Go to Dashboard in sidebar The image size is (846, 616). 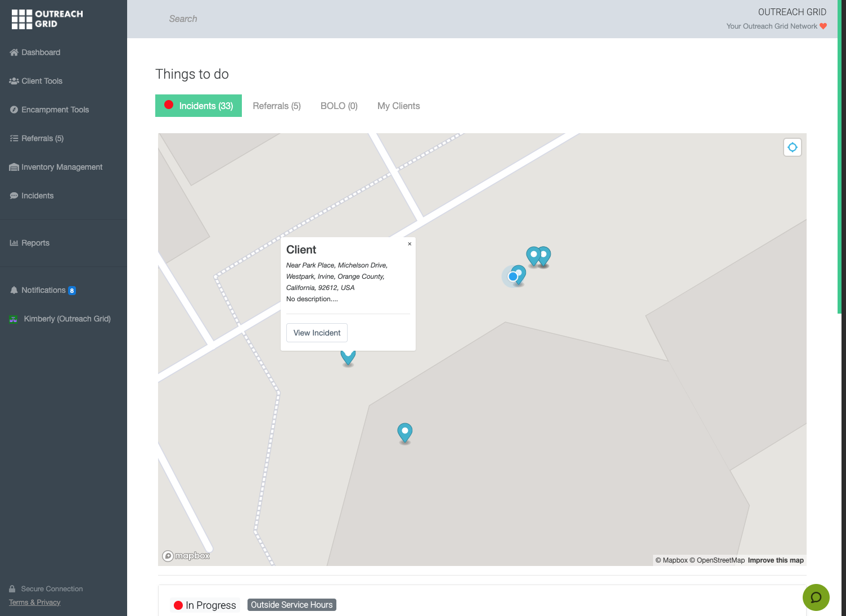tap(40, 52)
